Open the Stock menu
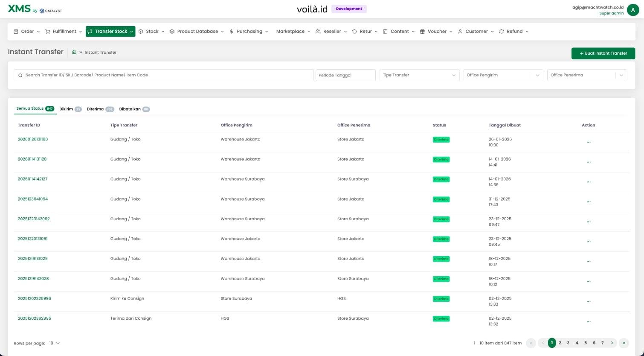The image size is (644, 356). click(x=151, y=32)
